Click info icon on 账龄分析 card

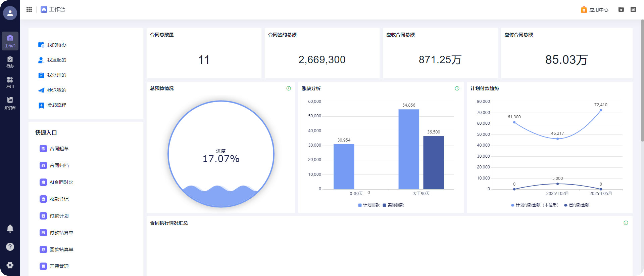pyautogui.click(x=457, y=88)
